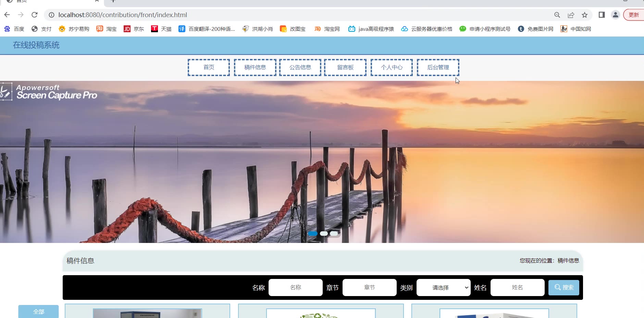Open the 后台管理 navigation item
The height and width of the screenshot is (318, 644).
[x=438, y=68]
